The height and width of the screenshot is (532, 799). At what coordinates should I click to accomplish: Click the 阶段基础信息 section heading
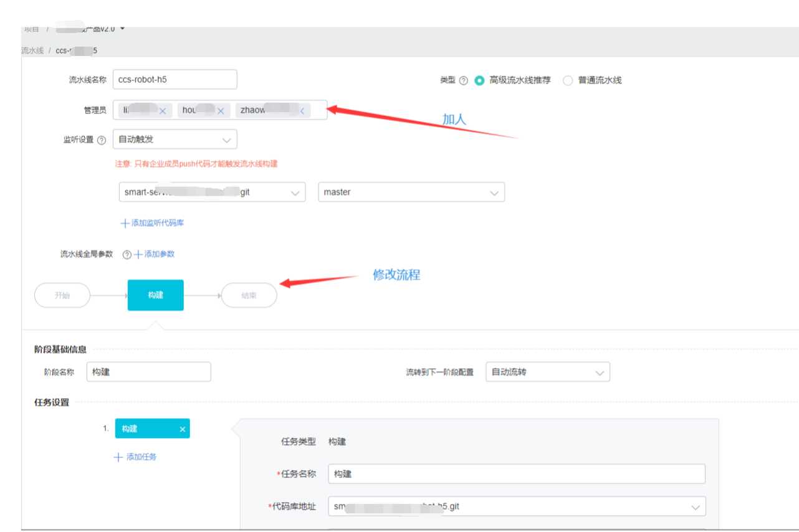tap(60, 349)
